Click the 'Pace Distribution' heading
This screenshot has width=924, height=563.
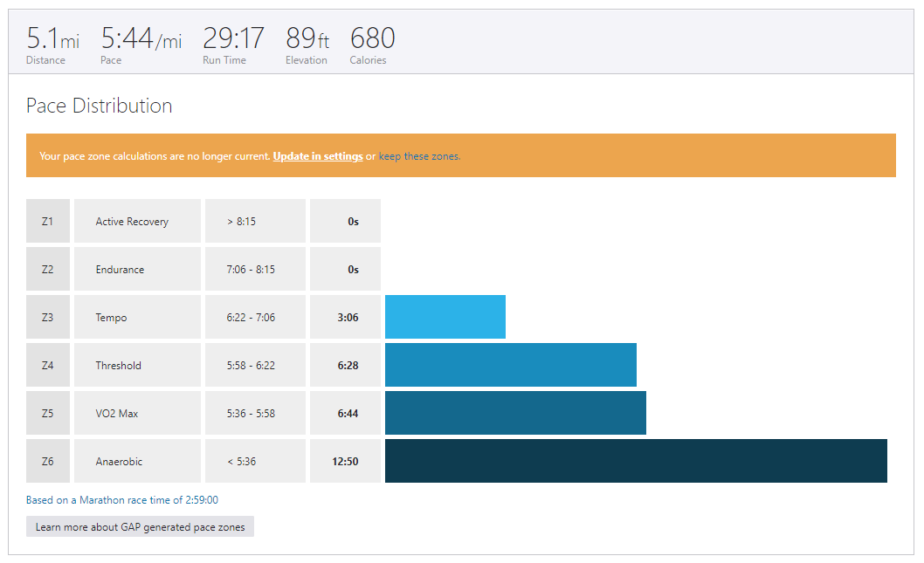click(99, 106)
